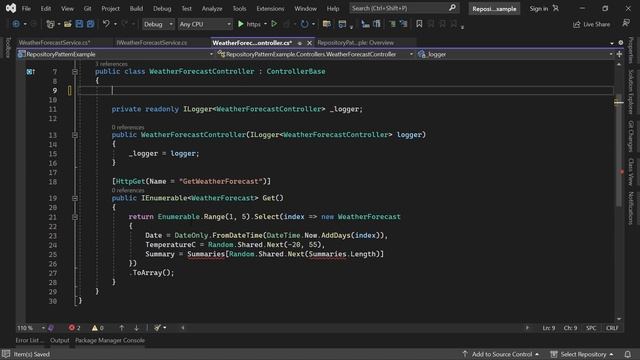
Task: Open the Edit menu
Action: (x=46, y=8)
